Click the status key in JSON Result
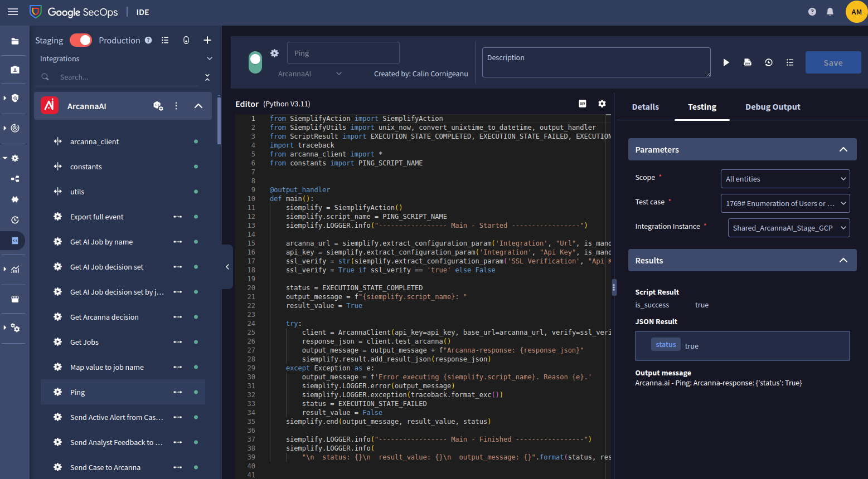The image size is (868, 479). tap(666, 344)
